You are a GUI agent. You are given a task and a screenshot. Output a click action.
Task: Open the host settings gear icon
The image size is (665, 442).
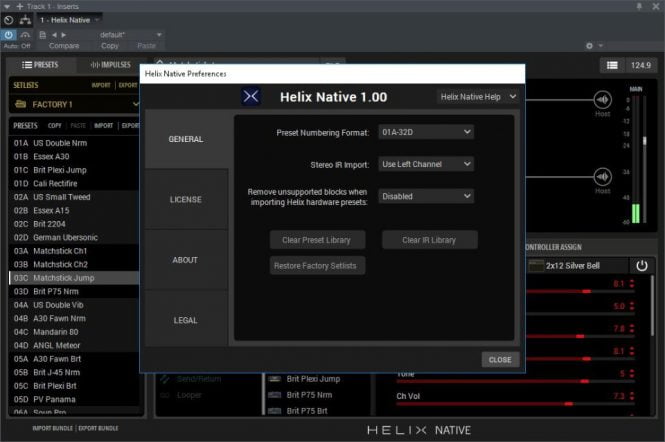tap(589, 45)
